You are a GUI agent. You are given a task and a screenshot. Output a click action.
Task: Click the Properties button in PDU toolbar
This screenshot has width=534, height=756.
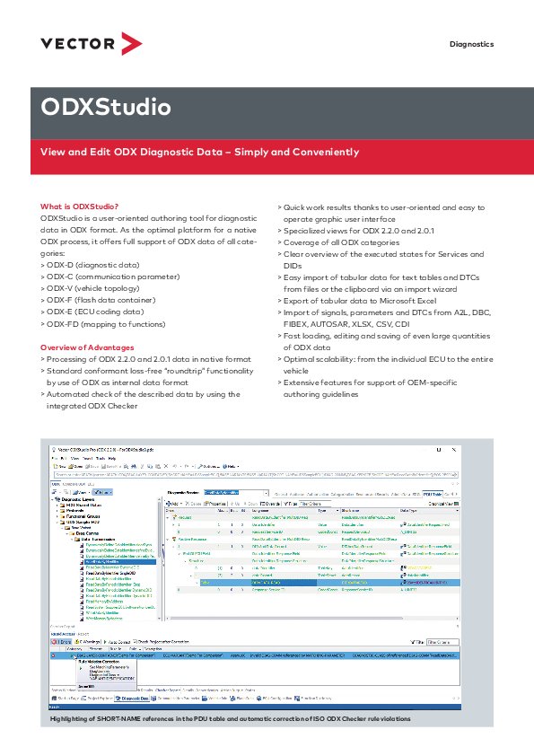(214, 504)
